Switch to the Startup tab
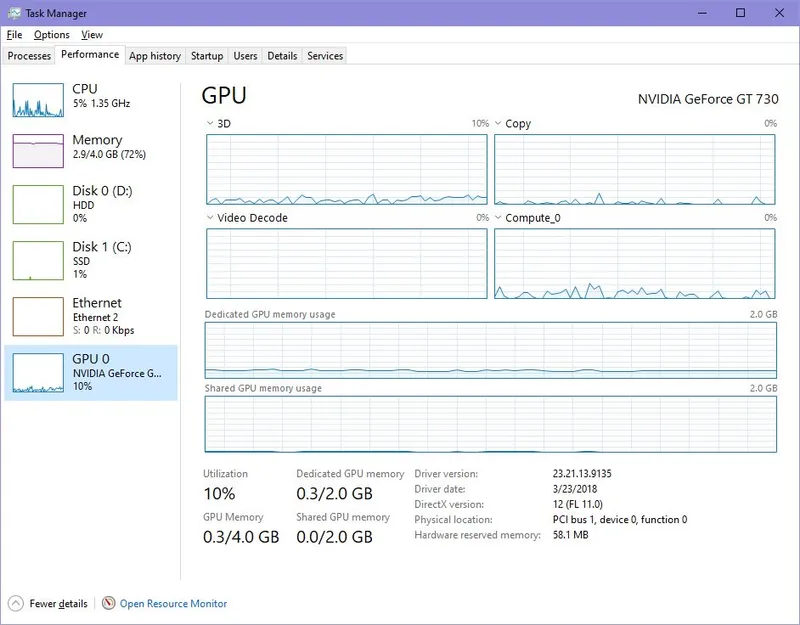Screen dimensions: 800x625 [x=207, y=56]
